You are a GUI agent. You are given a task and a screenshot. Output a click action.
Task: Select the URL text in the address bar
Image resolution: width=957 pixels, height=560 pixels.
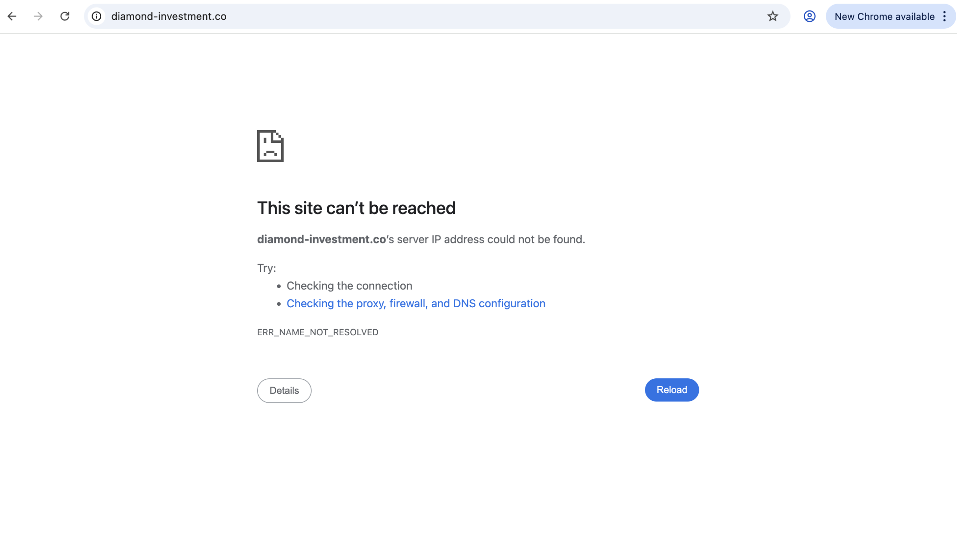pyautogui.click(x=169, y=16)
